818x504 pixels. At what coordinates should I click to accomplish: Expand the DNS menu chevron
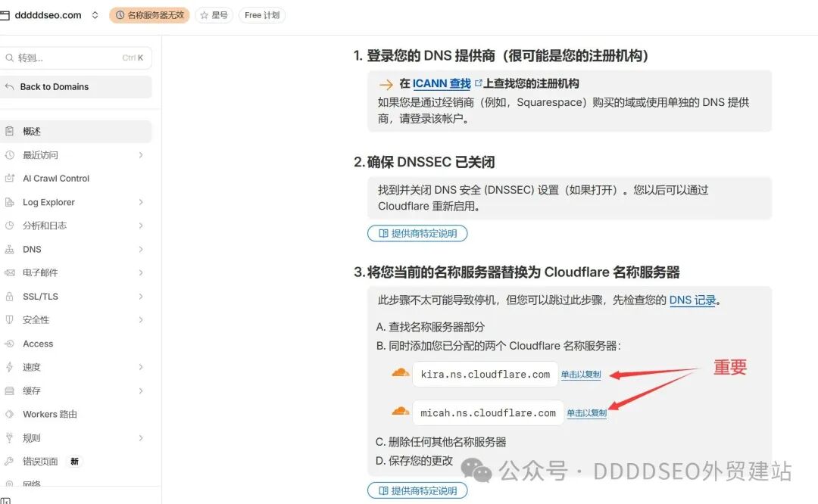tap(141, 250)
